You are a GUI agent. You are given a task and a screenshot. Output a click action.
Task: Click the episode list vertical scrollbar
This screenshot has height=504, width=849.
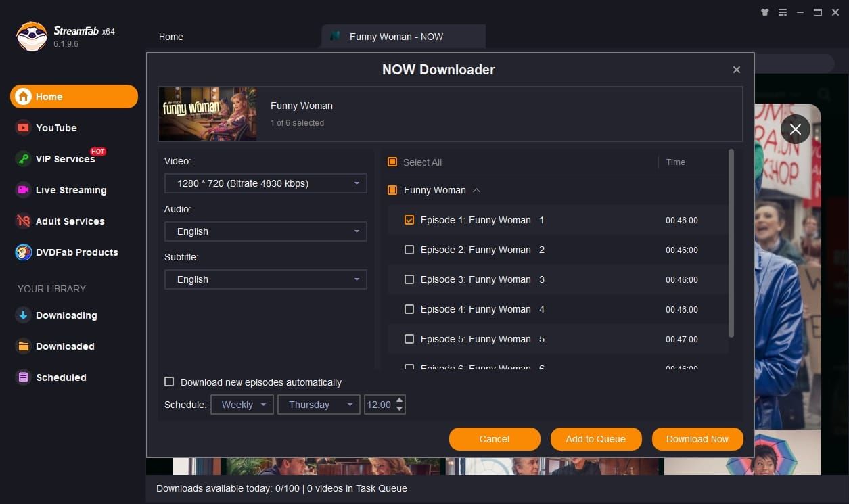click(731, 244)
